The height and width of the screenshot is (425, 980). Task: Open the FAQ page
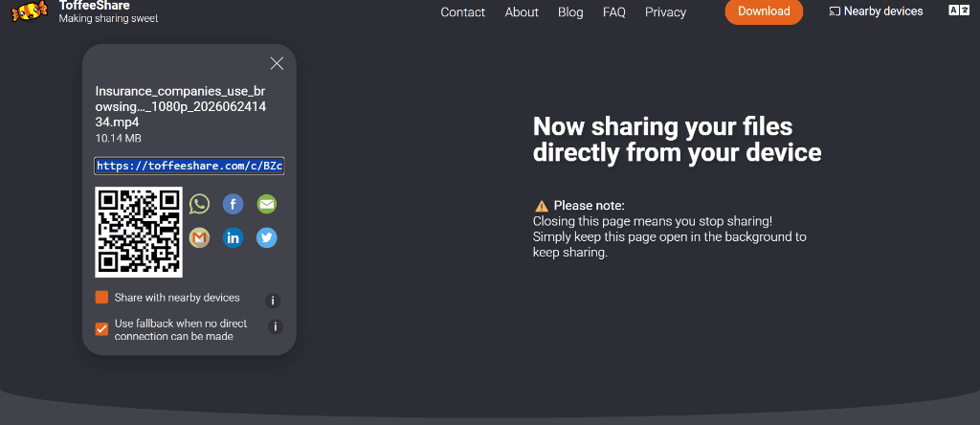coord(614,11)
